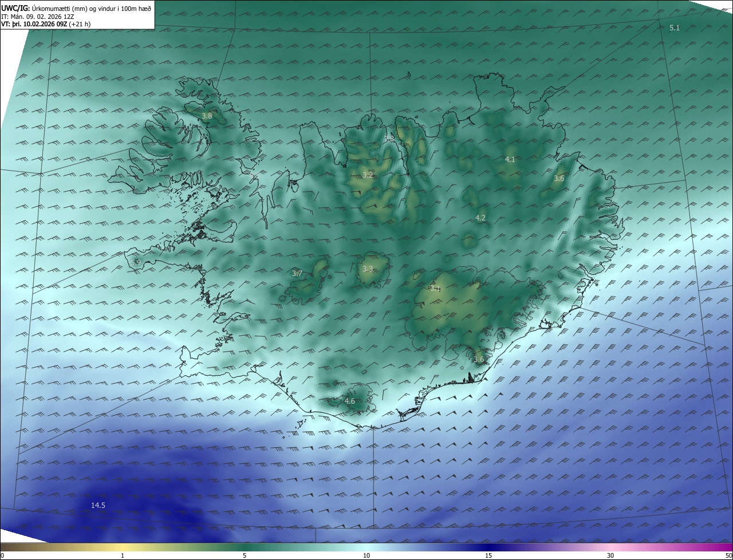Click the 10 tick on the colour scale
The width and height of the screenshot is (733, 560).
366,555
